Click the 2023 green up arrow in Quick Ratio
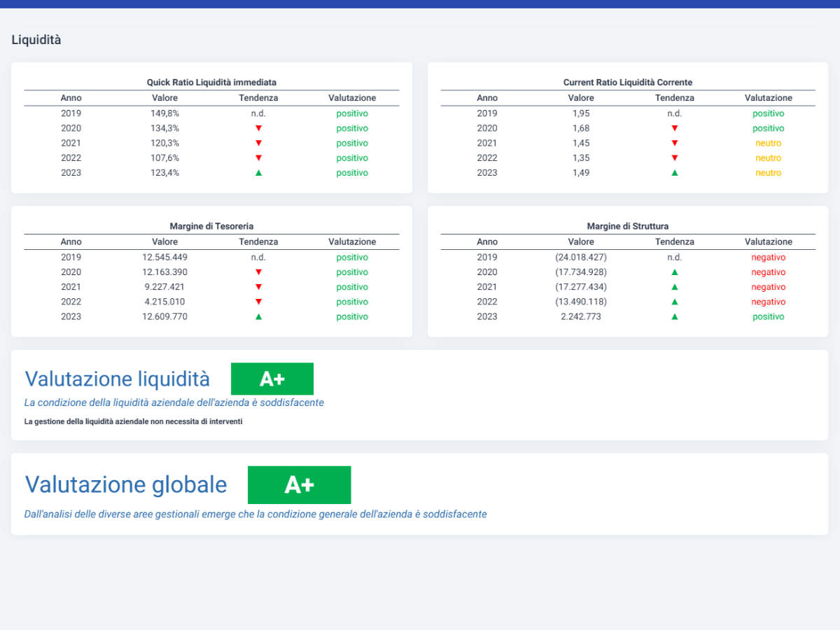 click(x=258, y=173)
